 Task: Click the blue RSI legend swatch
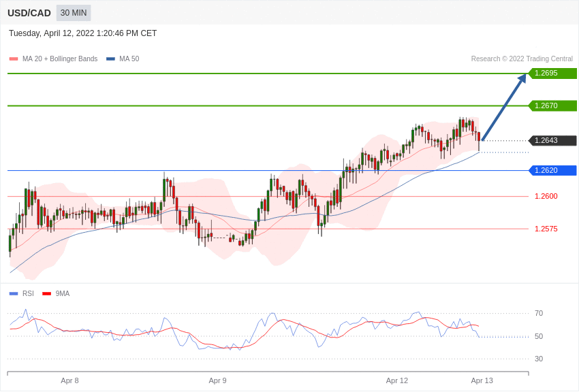coord(14,293)
